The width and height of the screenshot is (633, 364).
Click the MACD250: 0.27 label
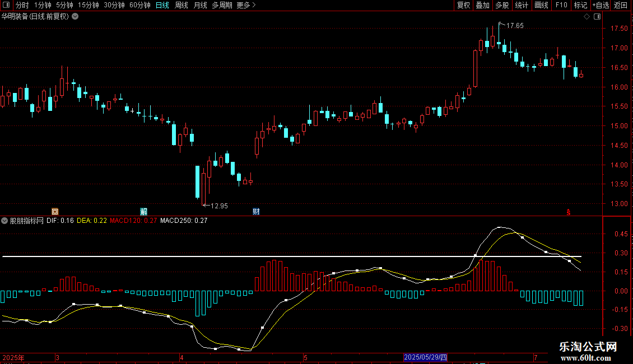click(184, 221)
